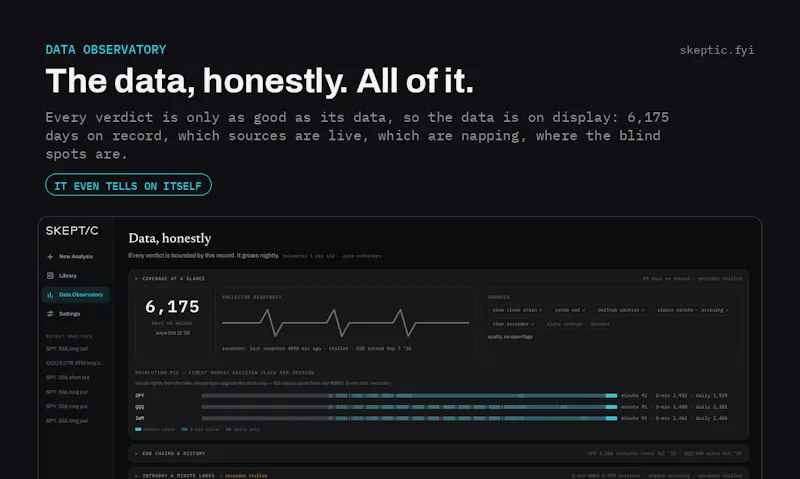The width and height of the screenshot is (800, 479).
Task: Click the alpaca minute accruing source chip
Action: pos(693,310)
